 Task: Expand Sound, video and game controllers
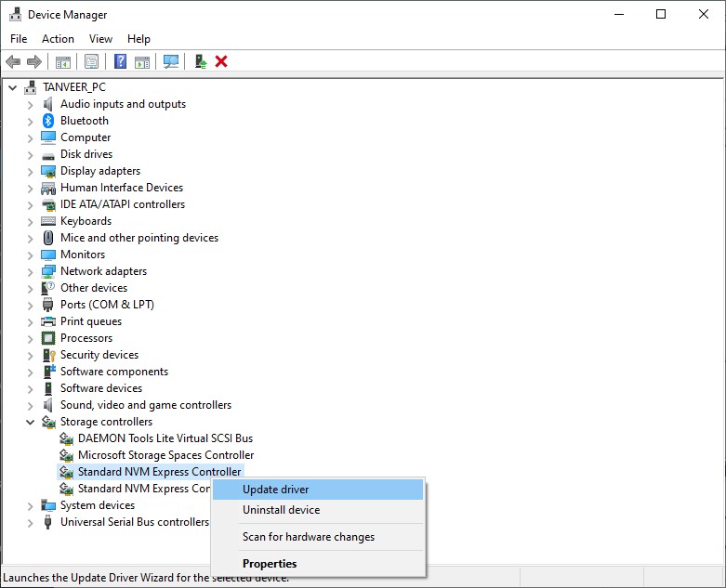31,406
